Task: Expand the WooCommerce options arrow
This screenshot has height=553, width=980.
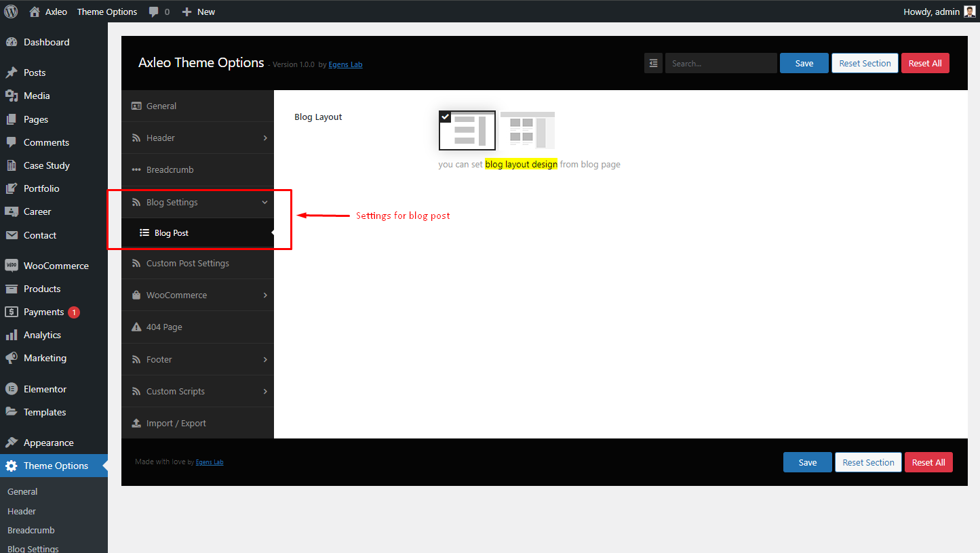Action: (265, 295)
